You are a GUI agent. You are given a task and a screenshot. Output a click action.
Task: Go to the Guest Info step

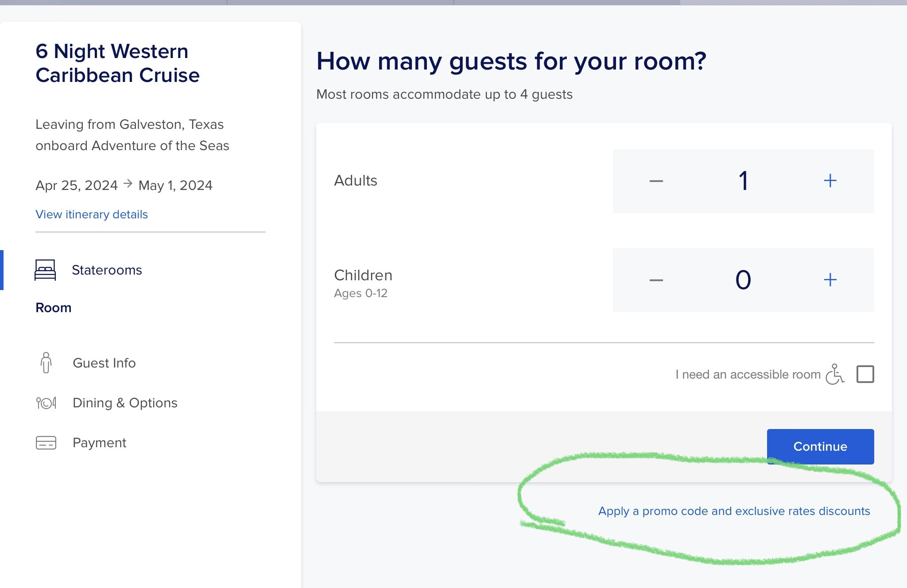tap(104, 363)
